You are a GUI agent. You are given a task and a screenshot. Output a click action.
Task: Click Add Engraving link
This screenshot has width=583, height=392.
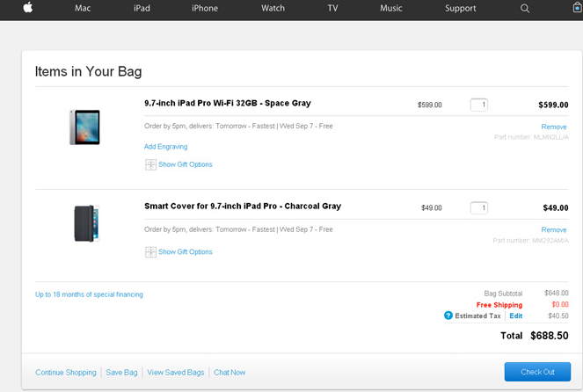[166, 147]
